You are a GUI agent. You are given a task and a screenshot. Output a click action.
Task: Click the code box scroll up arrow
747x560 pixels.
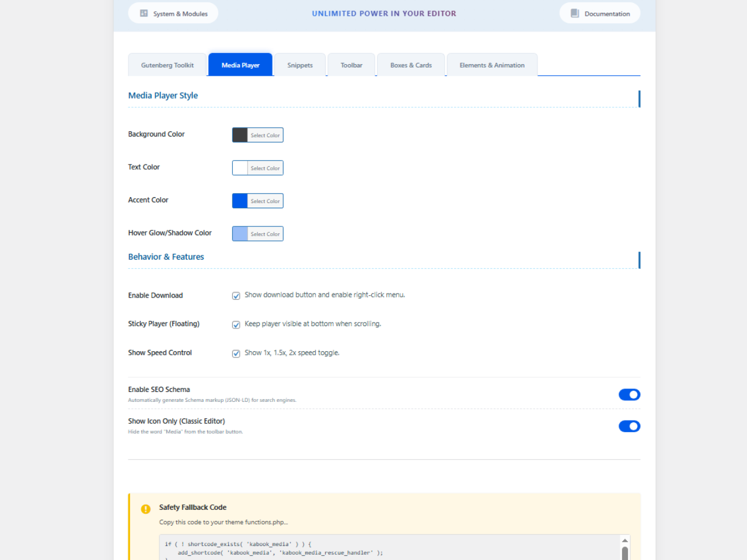click(625, 541)
